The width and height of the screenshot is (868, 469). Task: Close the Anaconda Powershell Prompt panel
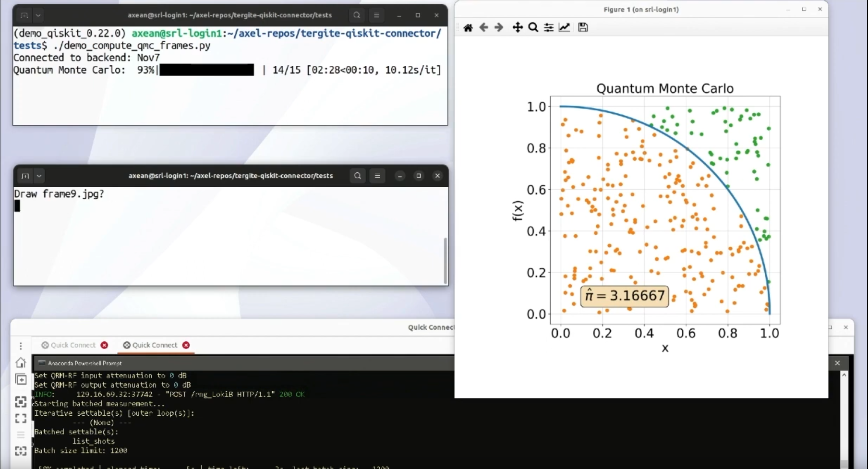pyautogui.click(x=837, y=363)
